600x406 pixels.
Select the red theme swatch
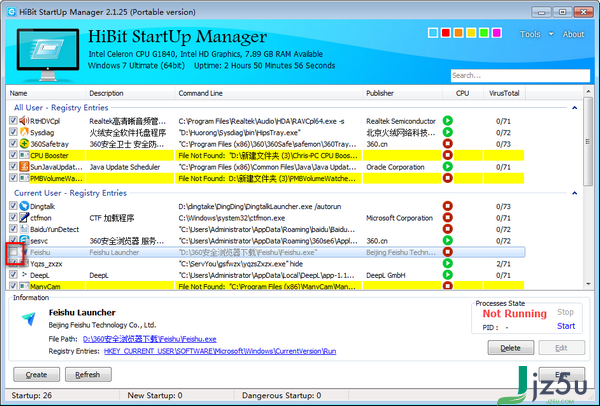(445, 33)
